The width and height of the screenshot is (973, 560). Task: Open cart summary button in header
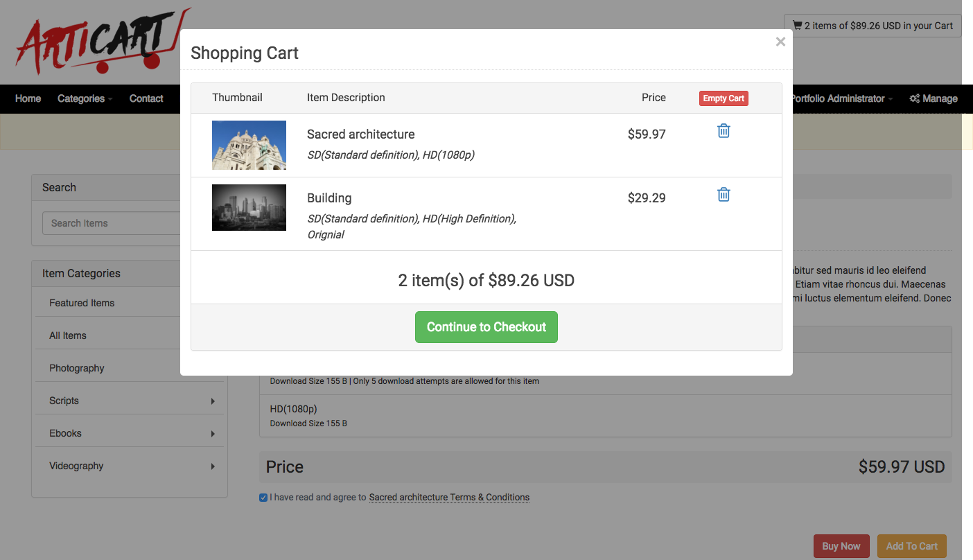[x=873, y=26]
